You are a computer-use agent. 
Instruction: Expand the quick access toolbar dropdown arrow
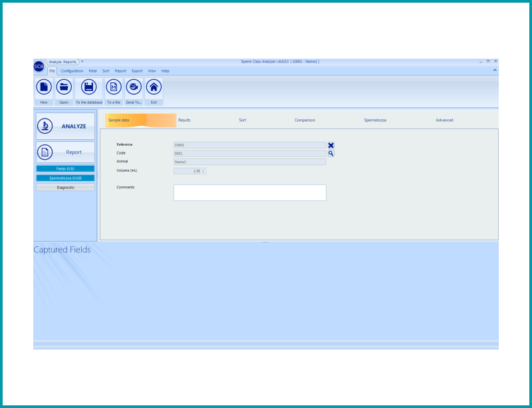[x=82, y=61]
